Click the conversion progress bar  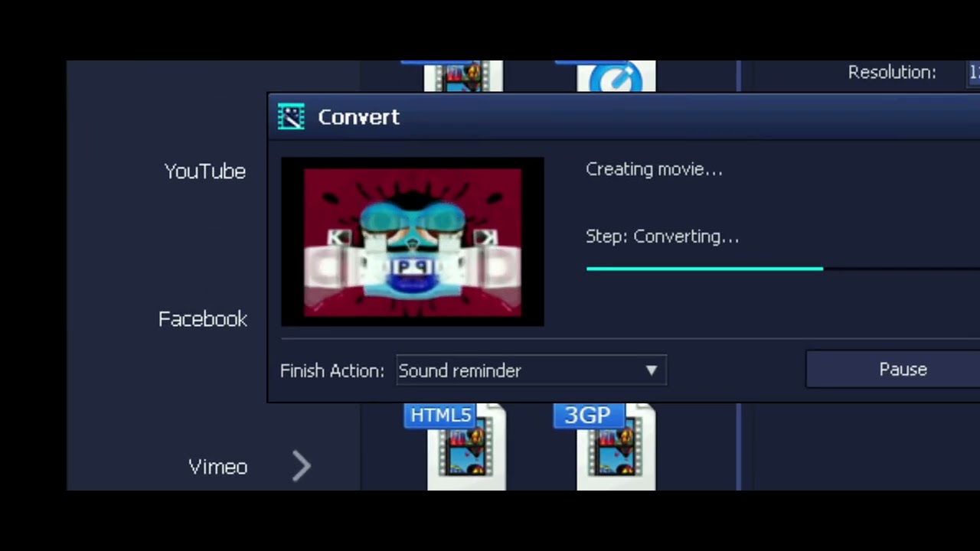(x=782, y=269)
